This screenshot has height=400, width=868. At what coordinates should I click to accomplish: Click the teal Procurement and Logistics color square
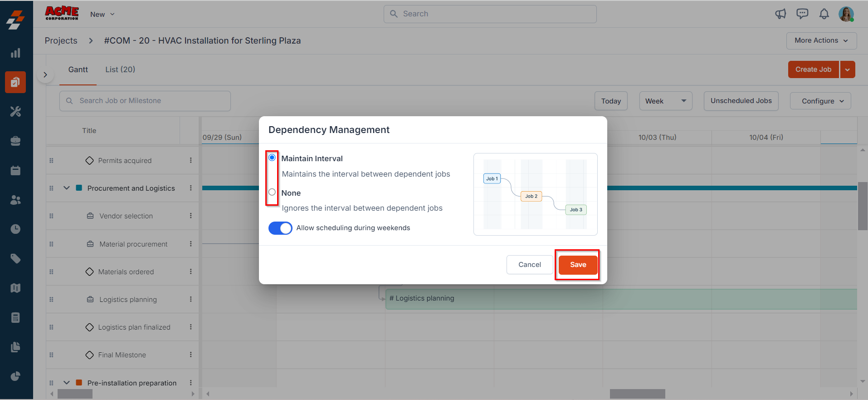79,188
